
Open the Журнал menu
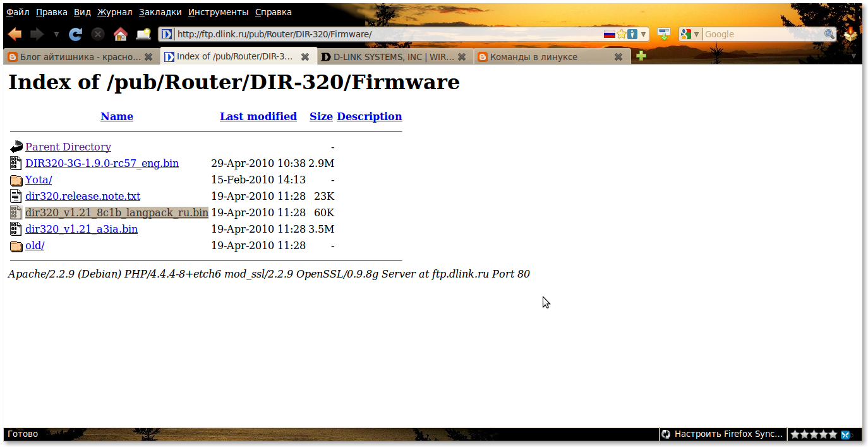click(x=114, y=12)
